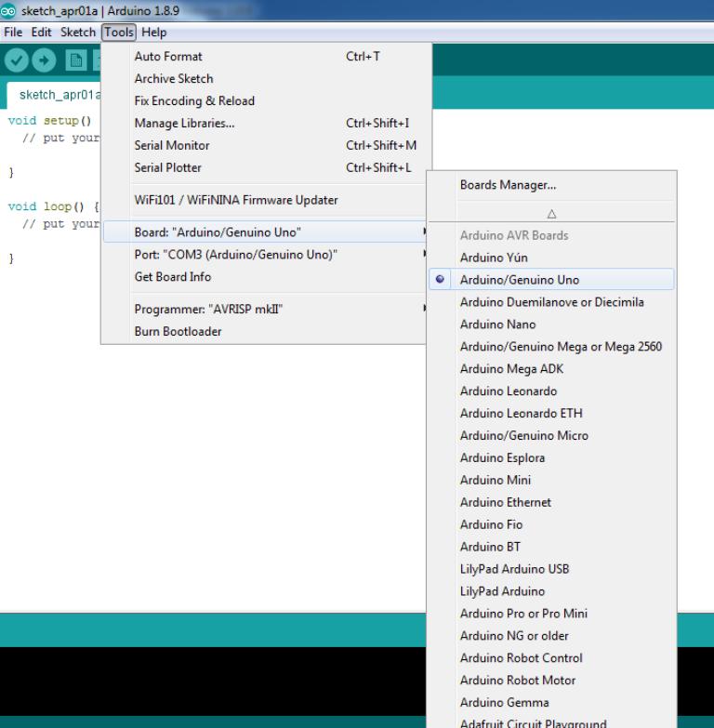Open the Edit menu
The height and width of the screenshot is (728, 714).
pyautogui.click(x=41, y=32)
